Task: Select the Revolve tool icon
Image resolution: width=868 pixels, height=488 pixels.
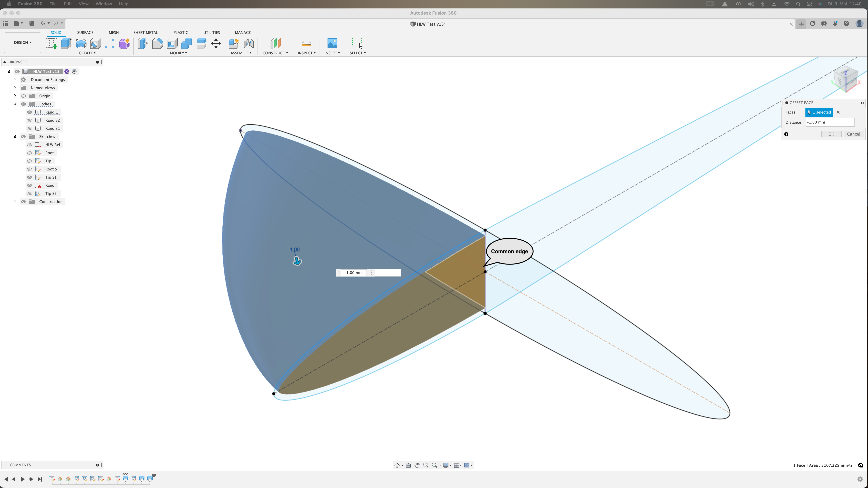Action: (x=81, y=43)
